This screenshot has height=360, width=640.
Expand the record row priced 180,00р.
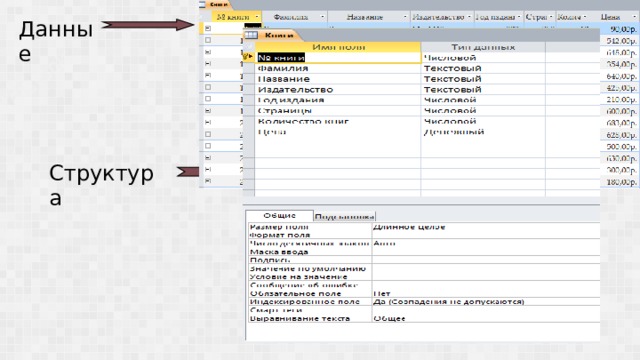(x=208, y=181)
